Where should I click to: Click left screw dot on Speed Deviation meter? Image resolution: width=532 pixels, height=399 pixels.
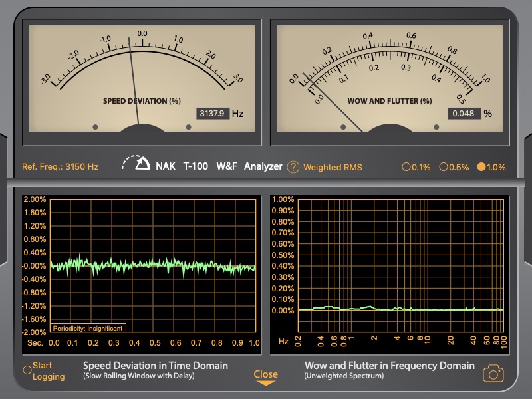coord(95,126)
